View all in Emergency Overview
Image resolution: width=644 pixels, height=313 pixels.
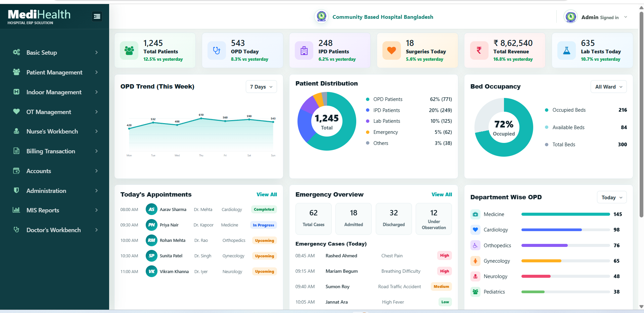(x=442, y=195)
